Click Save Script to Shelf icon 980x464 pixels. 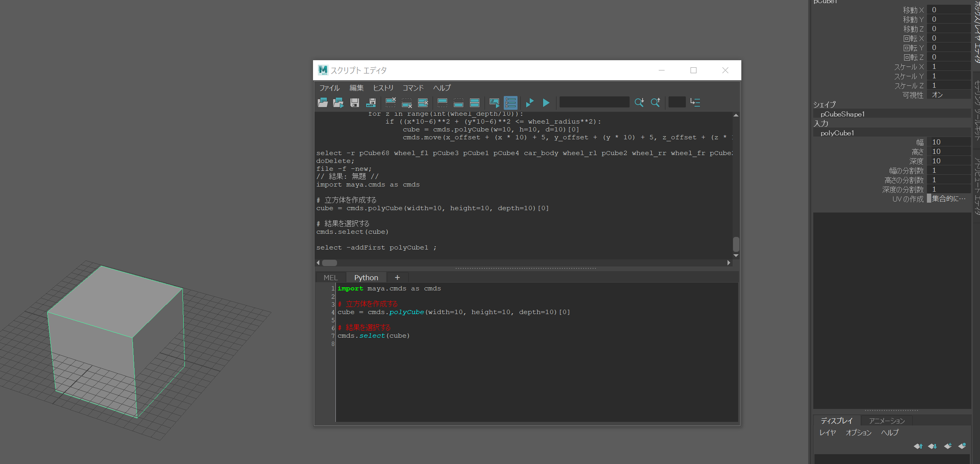pos(371,103)
